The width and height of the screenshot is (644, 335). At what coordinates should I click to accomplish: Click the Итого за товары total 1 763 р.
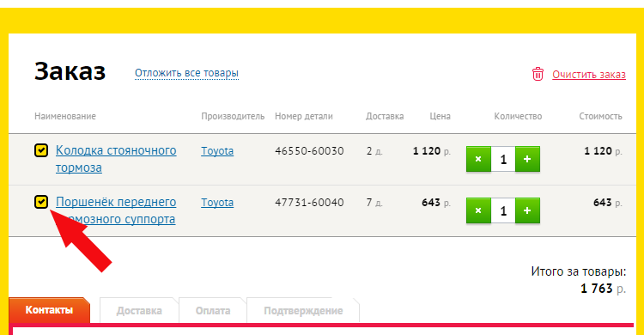[603, 289]
